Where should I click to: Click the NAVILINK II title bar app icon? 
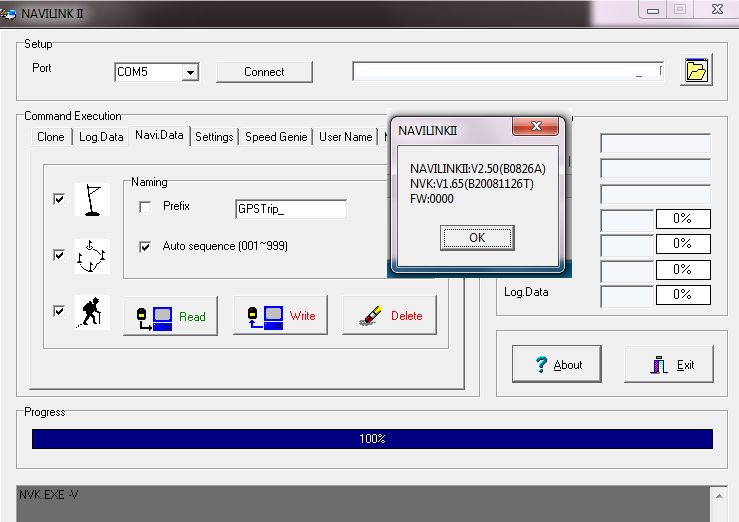click(x=8, y=14)
